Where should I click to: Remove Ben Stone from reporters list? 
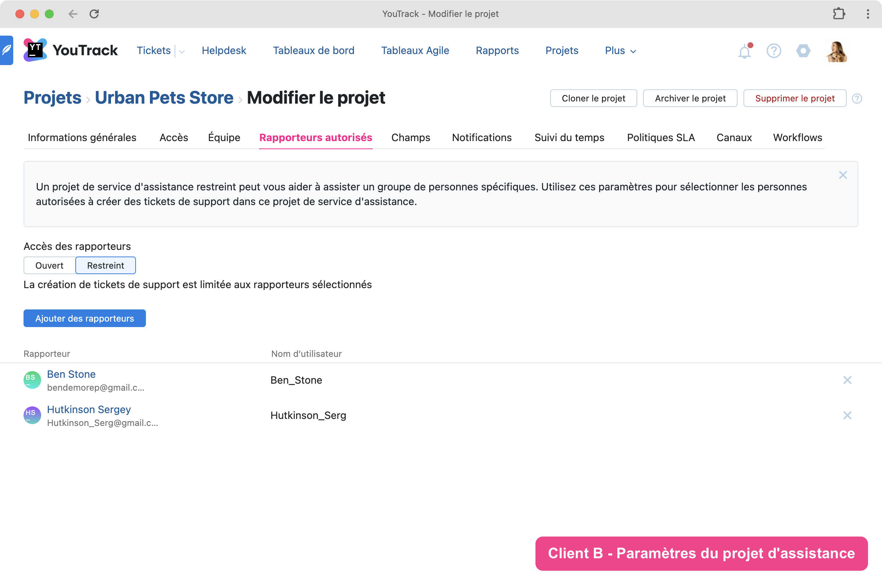pyautogui.click(x=847, y=380)
